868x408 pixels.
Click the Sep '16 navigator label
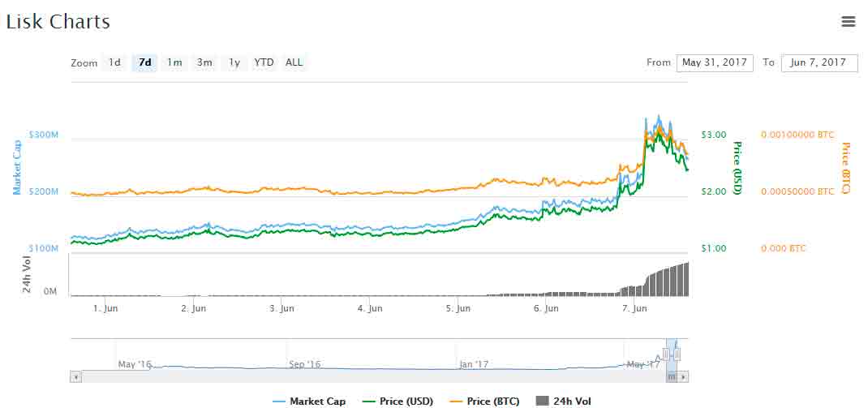pyautogui.click(x=305, y=364)
